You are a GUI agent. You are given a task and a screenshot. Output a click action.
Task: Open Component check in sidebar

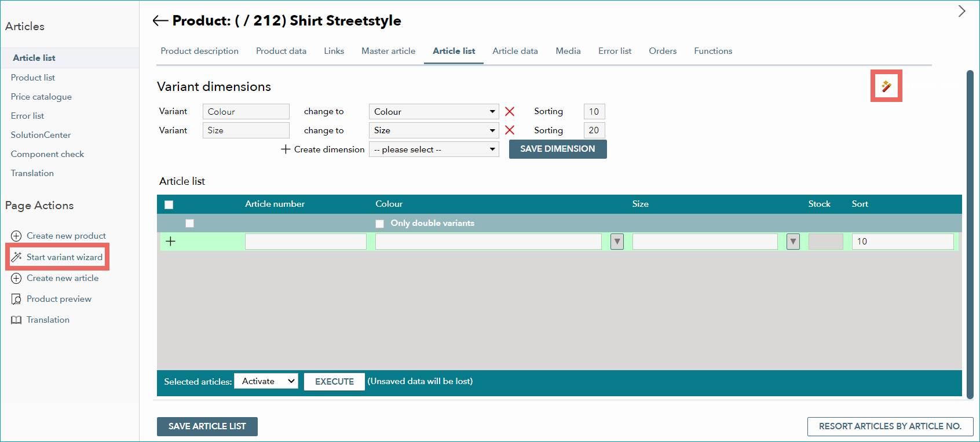tap(47, 154)
